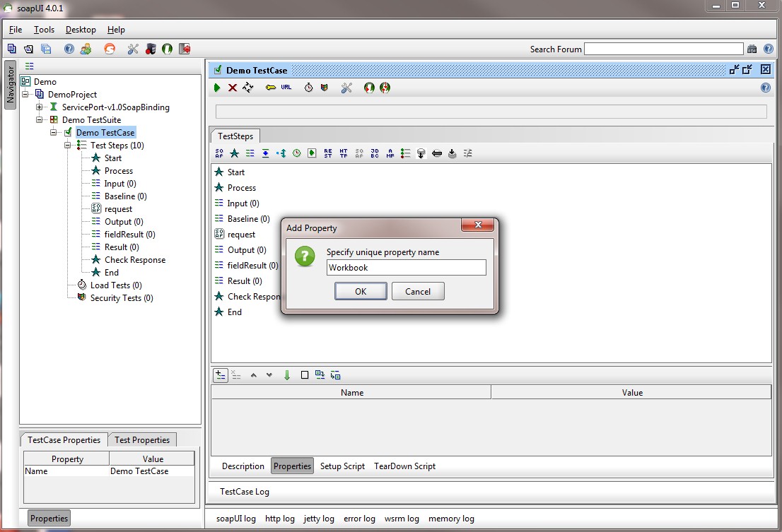Viewport: 782px width, 532px height.
Task: Click the binoculars search forum icon
Action: 752,49
